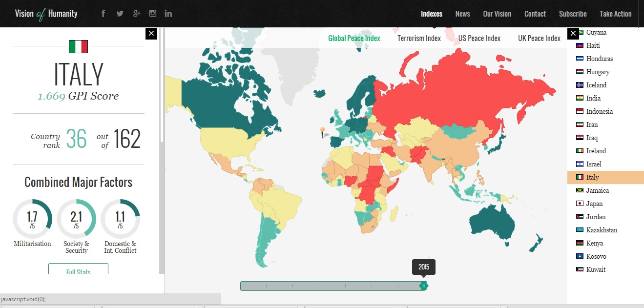Screen dimensions: 644x308
Task: Switch to US Peace Index tab
Action: coord(479,38)
